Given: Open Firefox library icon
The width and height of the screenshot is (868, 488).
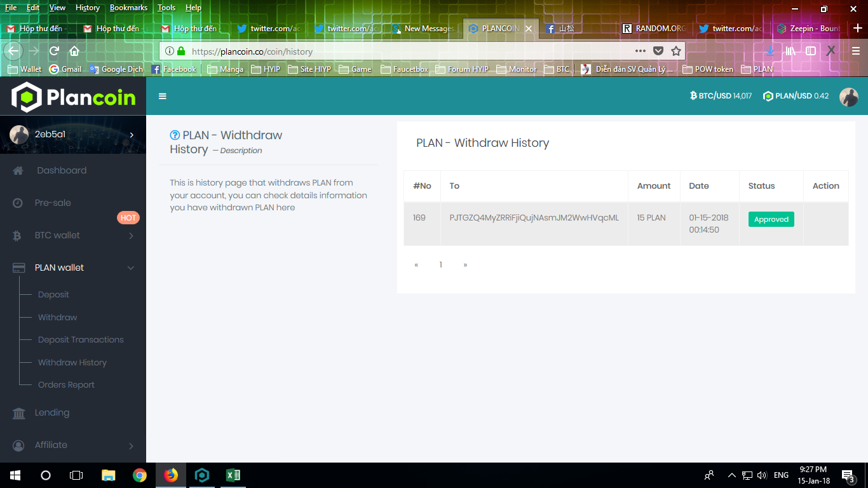Looking at the screenshot, I should (x=790, y=51).
